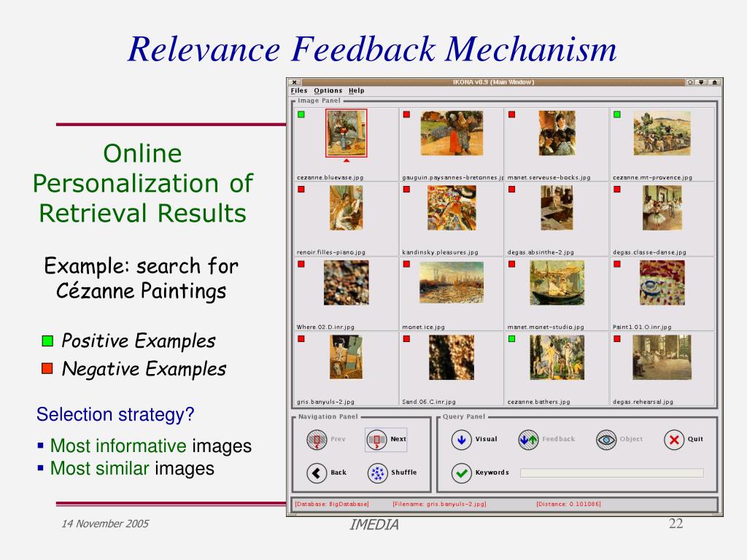
Task: Select the manet.monet-studio.jpg thumbnail
Action: point(557,283)
